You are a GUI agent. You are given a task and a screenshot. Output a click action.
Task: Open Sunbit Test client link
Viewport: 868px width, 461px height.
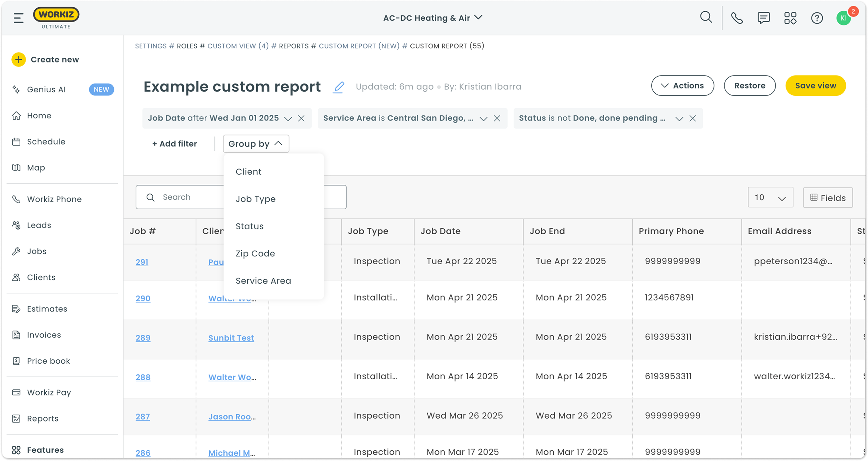pyautogui.click(x=231, y=338)
